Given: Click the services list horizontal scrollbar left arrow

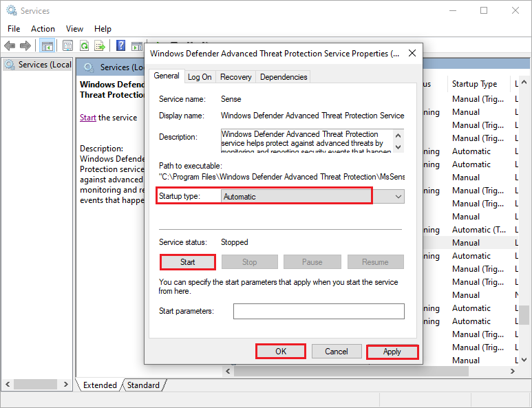Looking at the screenshot, I should (x=228, y=372).
